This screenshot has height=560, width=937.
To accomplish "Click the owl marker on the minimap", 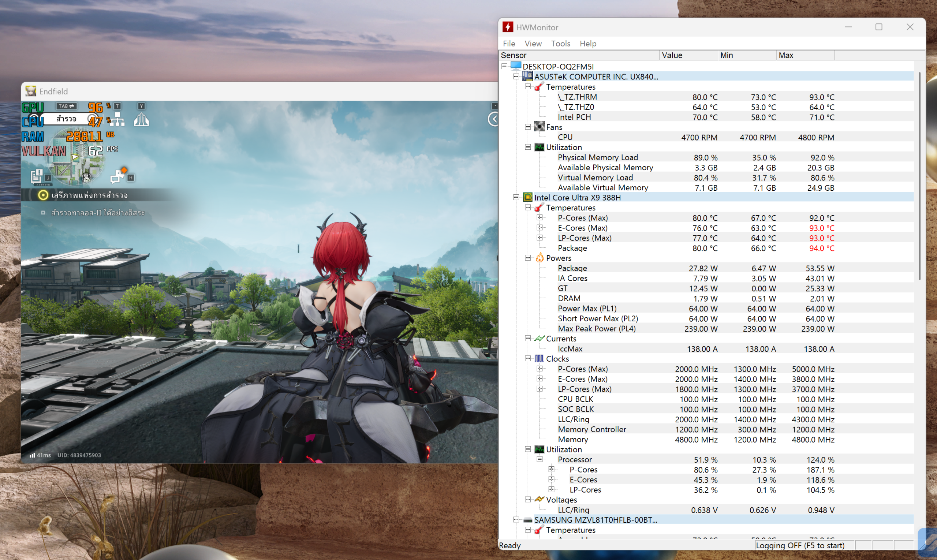I will coord(86,178).
